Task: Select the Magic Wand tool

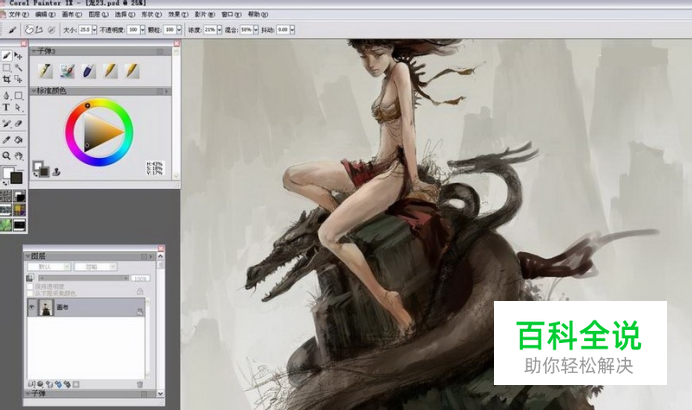Action: 18,68
